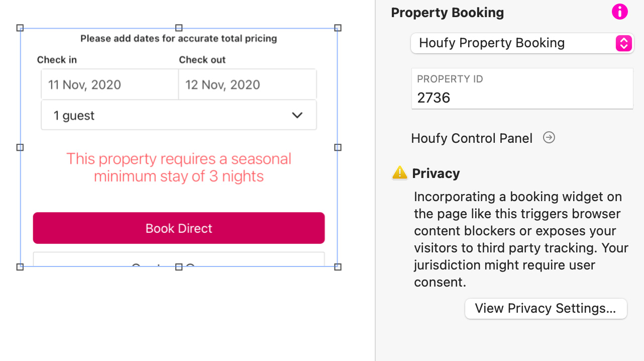Click the seasonal minimum stay warning text

tap(179, 167)
